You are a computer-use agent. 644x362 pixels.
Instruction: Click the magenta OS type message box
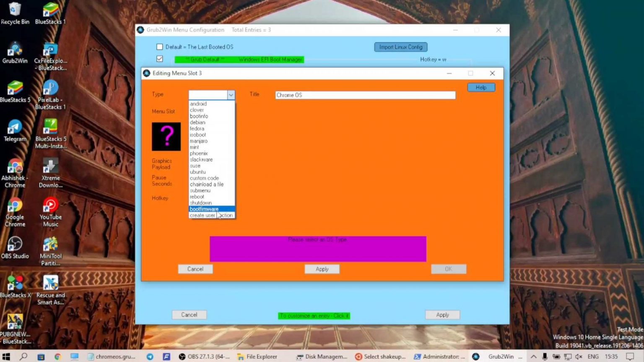(318, 249)
